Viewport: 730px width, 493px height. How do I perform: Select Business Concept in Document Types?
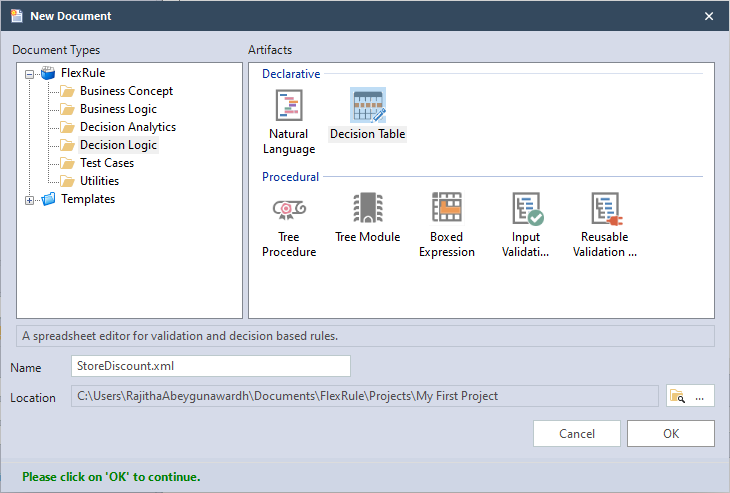click(126, 91)
